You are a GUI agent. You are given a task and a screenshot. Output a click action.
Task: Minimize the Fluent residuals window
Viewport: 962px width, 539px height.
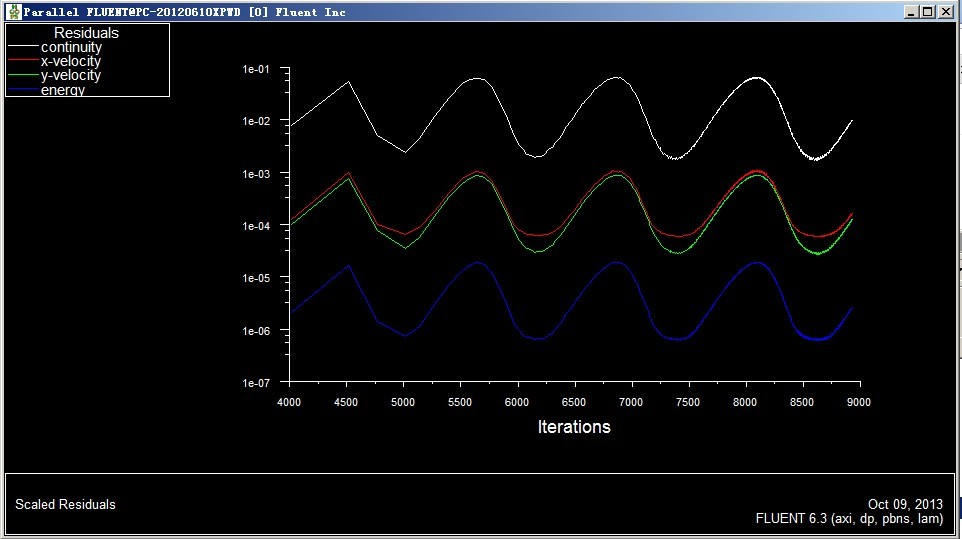(x=911, y=12)
